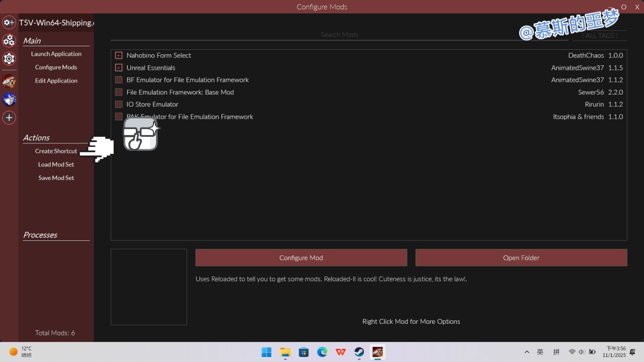Click the Reloaded-II taskbar icon

377,352
